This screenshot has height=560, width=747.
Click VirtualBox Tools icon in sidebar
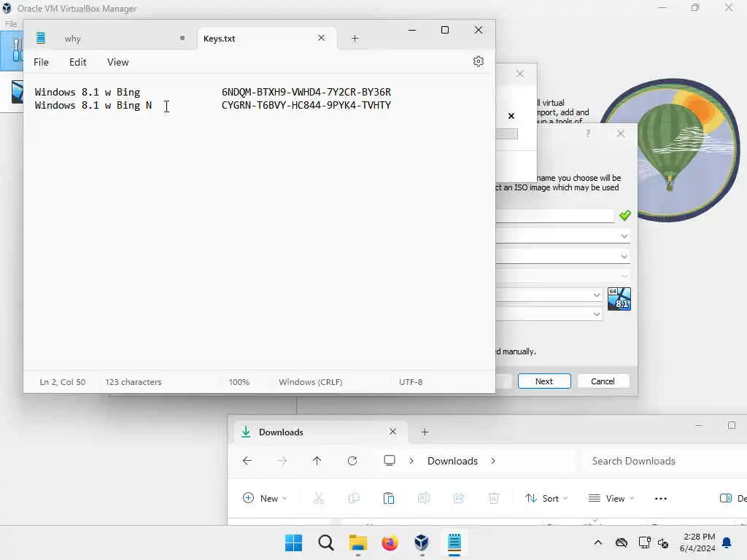pyautogui.click(x=16, y=50)
